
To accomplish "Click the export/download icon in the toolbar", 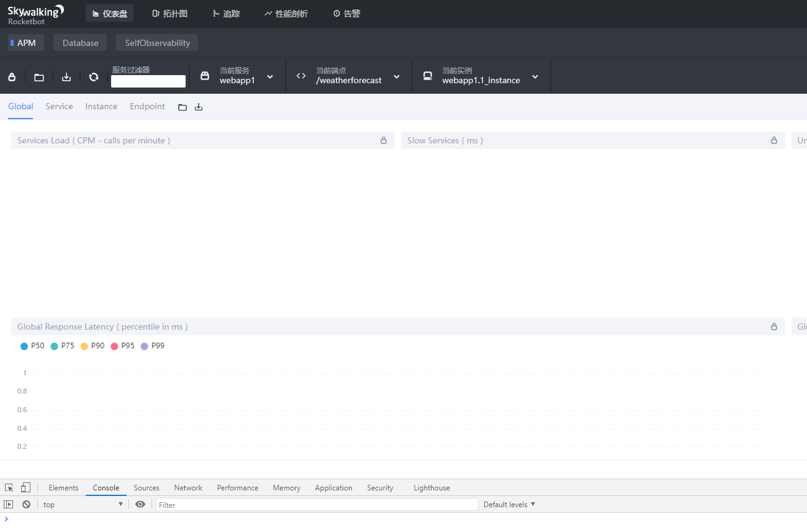I will click(66, 76).
